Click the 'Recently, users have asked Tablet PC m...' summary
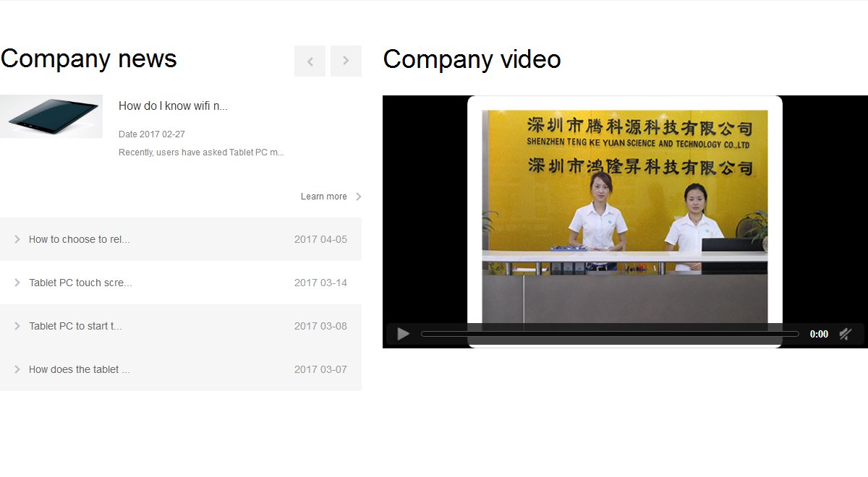 pyautogui.click(x=201, y=152)
